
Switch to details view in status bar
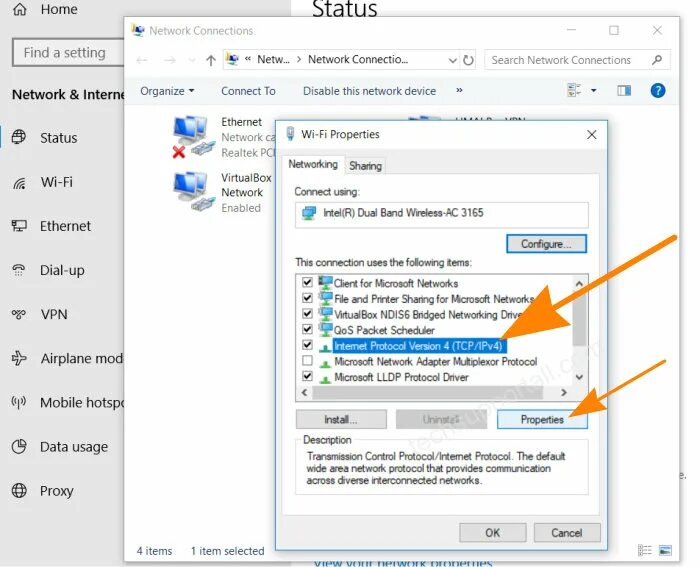tap(645, 550)
